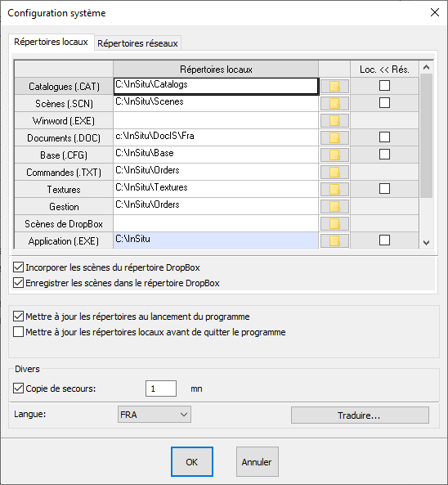
Task: Click the Annuler button
Action: (258, 462)
